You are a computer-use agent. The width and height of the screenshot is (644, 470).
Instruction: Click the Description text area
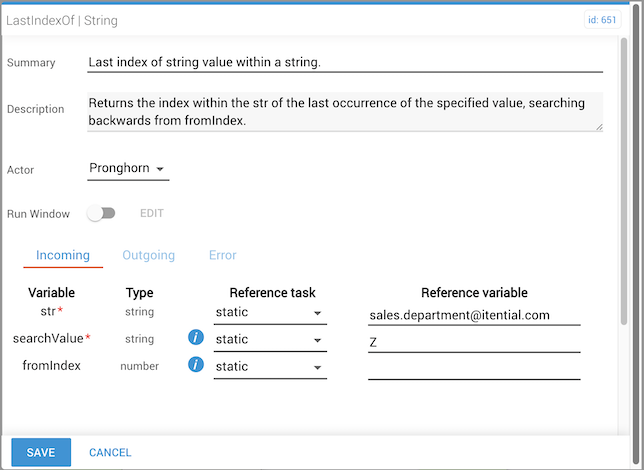coord(344,111)
